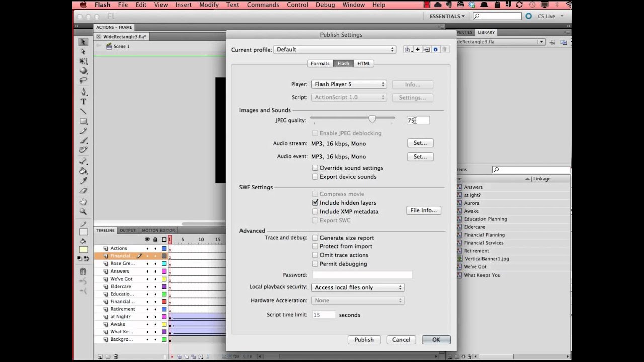Click the Profile properties info icon
Screen dimensions: 644x362
(x=435, y=49)
